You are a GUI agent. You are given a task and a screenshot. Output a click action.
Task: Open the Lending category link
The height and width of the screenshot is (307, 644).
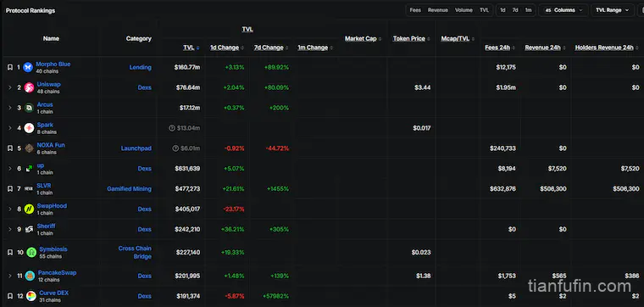click(x=141, y=67)
